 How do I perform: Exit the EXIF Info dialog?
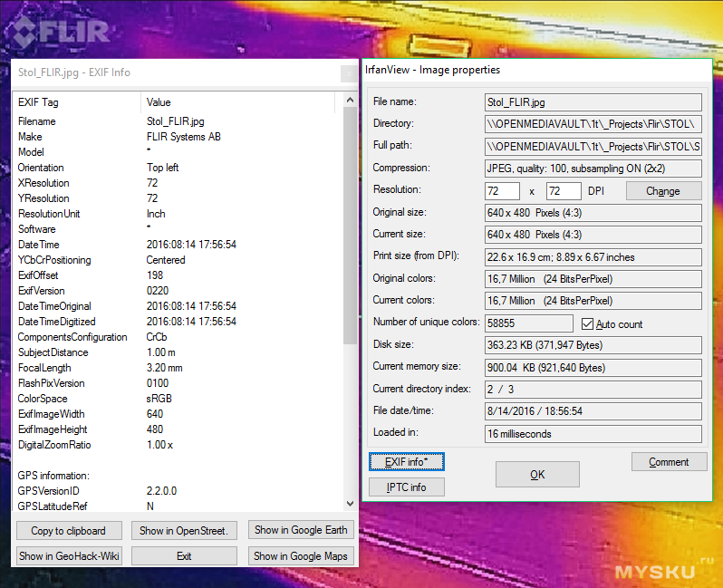(184, 555)
